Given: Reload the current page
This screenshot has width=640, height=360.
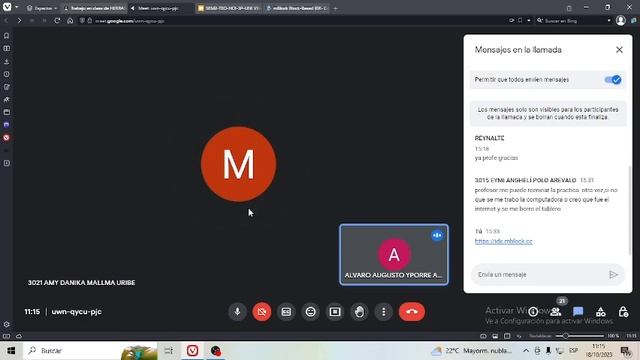Looking at the screenshot, I should [x=57, y=20].
